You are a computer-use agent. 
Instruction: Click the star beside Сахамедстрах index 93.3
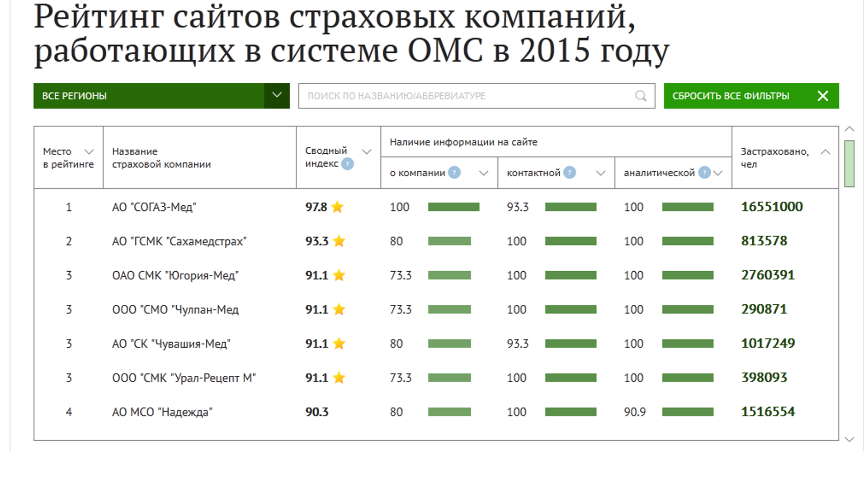point(339,241)
